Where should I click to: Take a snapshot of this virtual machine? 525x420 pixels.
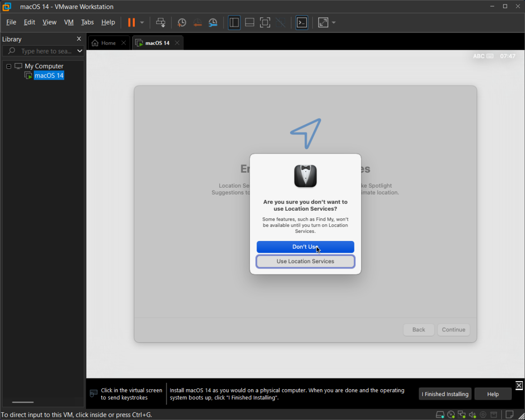point(182,23)
